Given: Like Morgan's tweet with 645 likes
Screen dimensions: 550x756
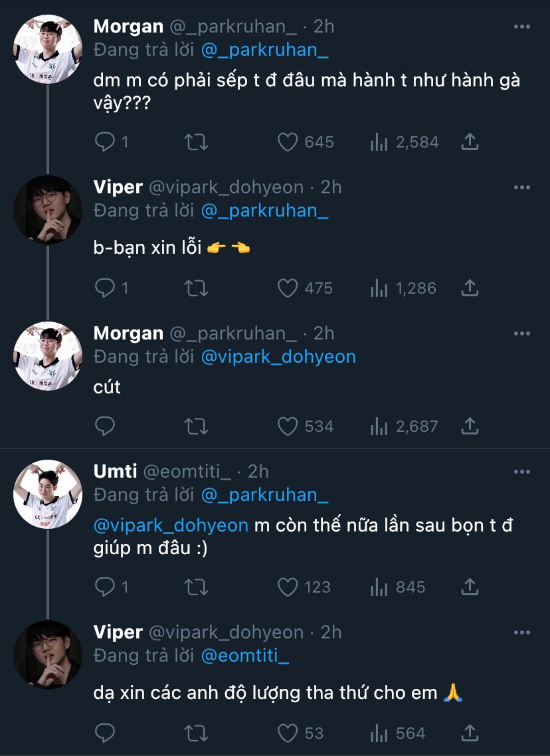Looking at the screenshot, I should point(287,142).
